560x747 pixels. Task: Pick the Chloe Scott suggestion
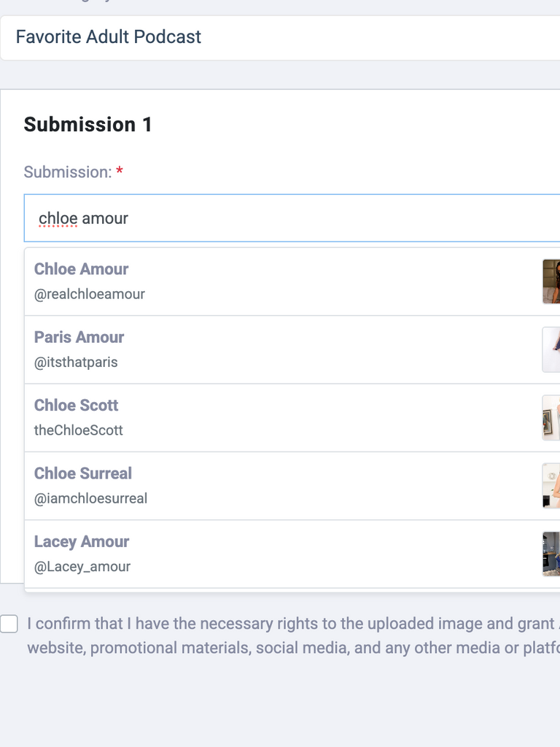292,418
